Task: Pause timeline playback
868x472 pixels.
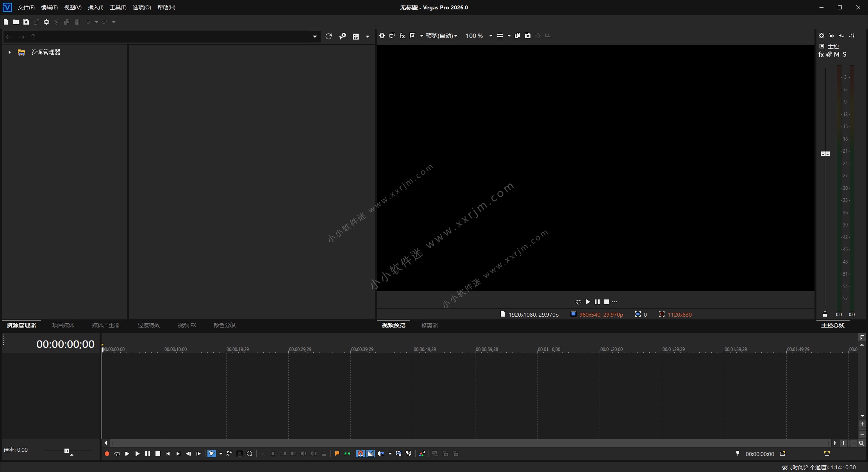Action: coord(148,454)
